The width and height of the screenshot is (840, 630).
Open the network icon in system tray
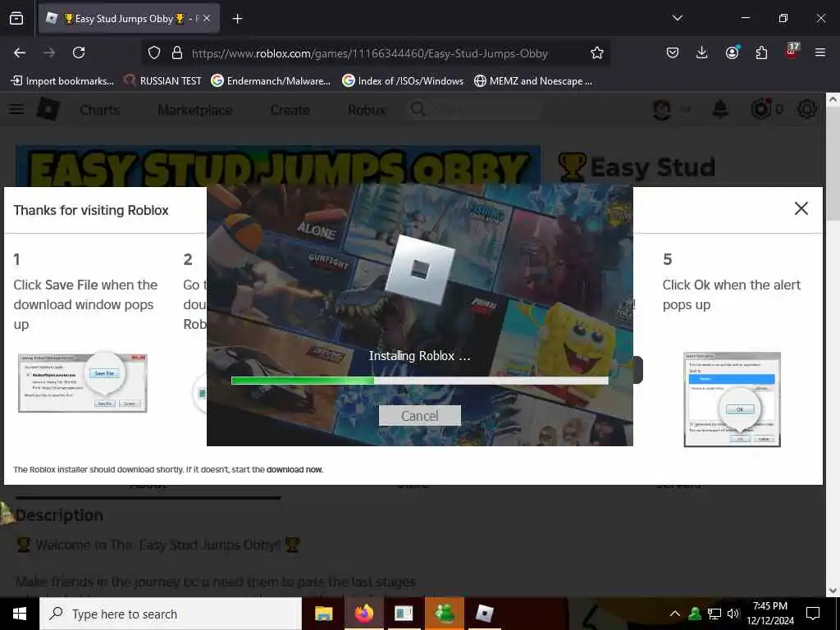[x=714, y=614]
